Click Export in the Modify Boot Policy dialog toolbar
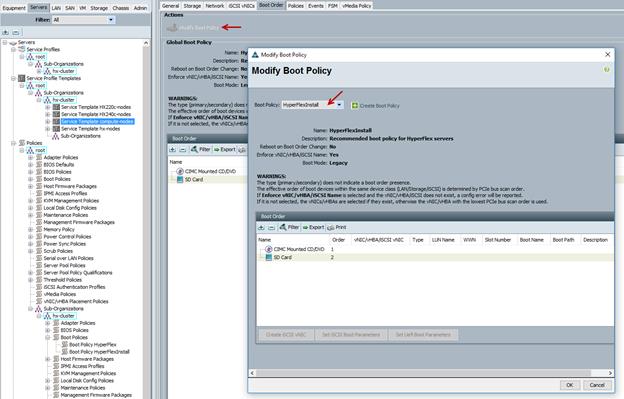This screenshot has height=399, width=624. 313,227
